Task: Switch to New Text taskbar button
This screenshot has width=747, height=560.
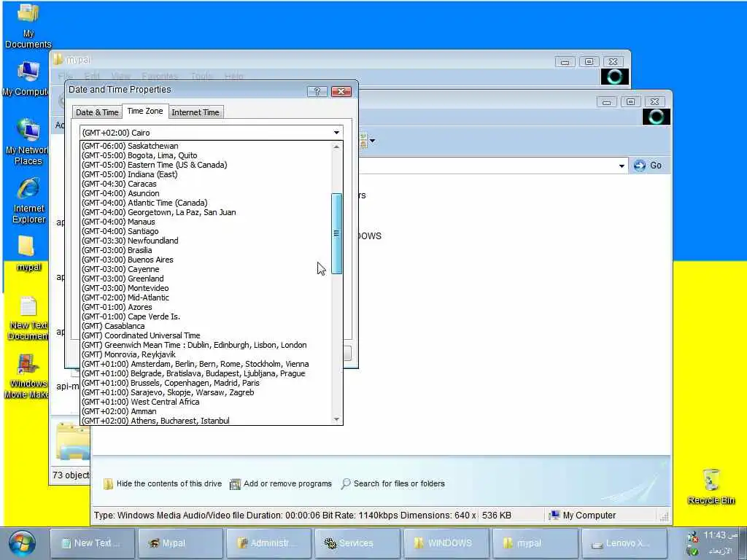Action: [x=93, y=543]
